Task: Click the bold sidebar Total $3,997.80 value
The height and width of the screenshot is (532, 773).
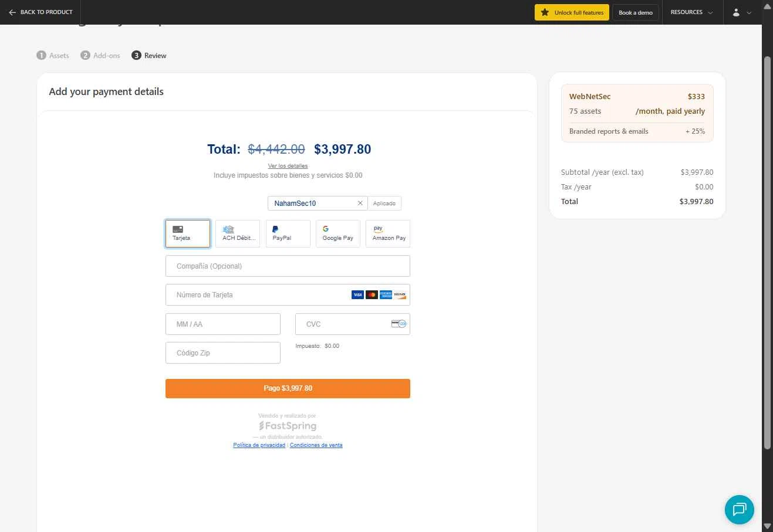Action: click(x=696, y=201)
